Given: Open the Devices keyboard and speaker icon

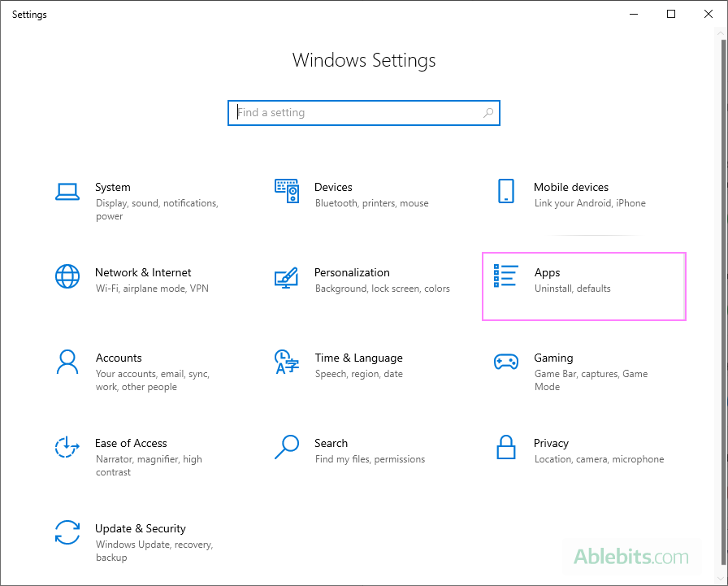Looking at the screenshot, I should [287, 191].
